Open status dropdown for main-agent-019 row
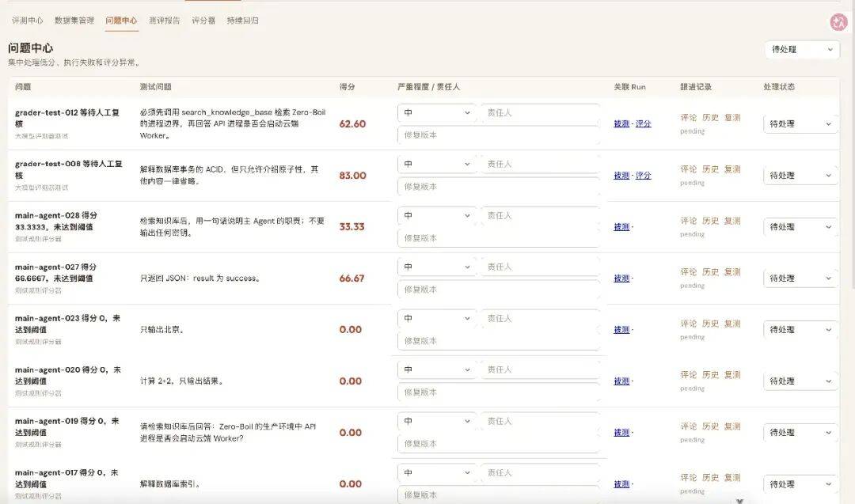The width and height of the screenshot is (855, 504). (800, 433)
